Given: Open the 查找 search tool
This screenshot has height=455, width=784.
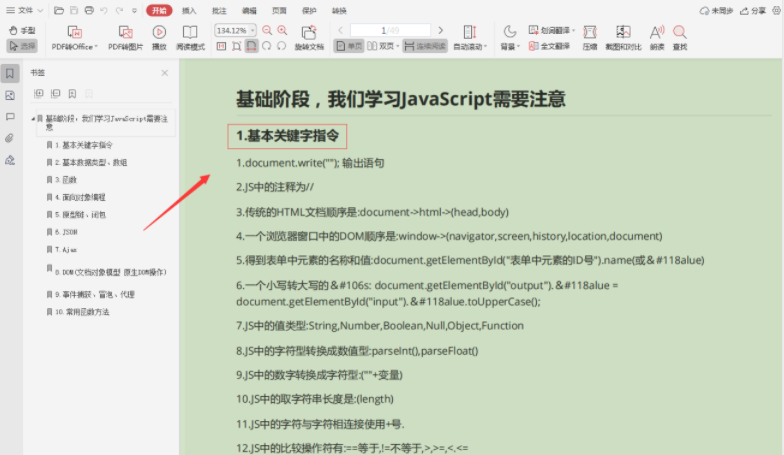Looking at the screenshot, I should [x=680, y=38].
